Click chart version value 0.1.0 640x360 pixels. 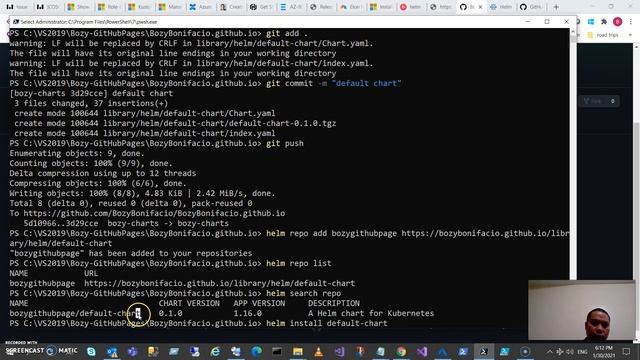click(171, 313)
